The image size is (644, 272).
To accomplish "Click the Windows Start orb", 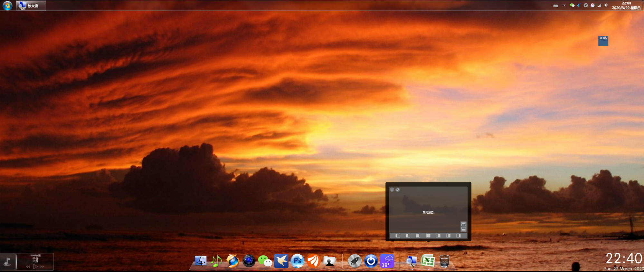I will pos(7,5).
